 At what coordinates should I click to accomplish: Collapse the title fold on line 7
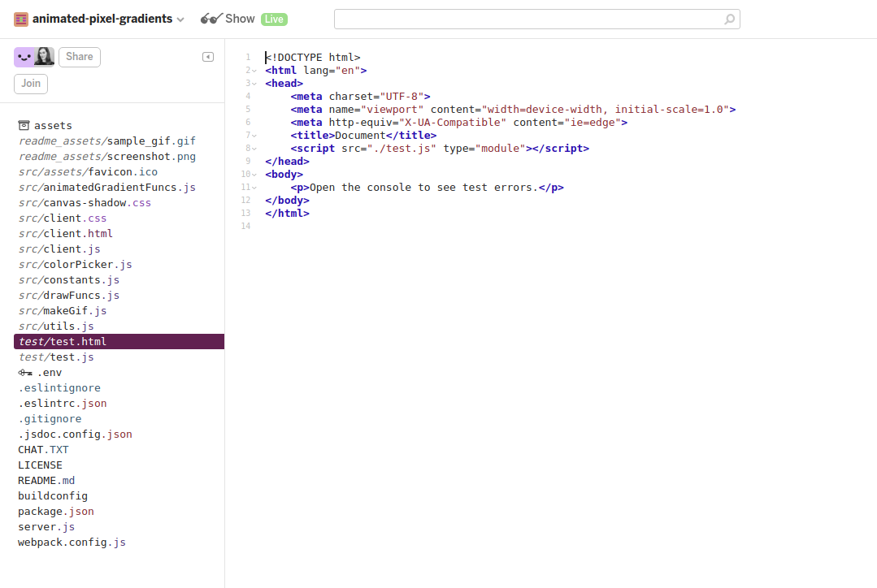click(254, 136)
